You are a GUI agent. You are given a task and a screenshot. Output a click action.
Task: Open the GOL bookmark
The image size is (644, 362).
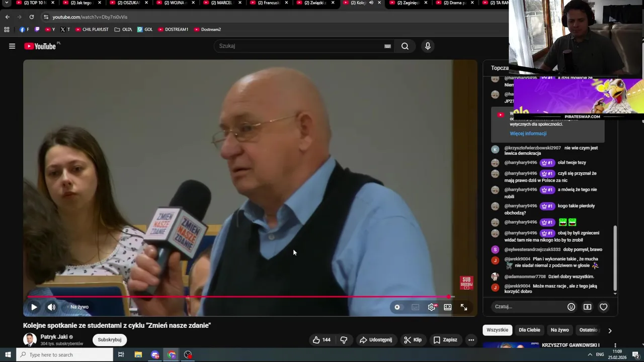click(145, 30)
